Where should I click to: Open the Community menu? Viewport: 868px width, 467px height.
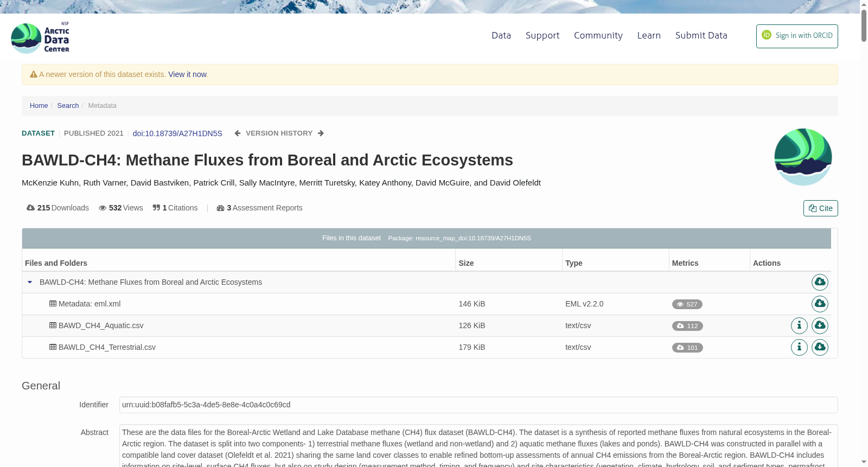coord(598,35)
